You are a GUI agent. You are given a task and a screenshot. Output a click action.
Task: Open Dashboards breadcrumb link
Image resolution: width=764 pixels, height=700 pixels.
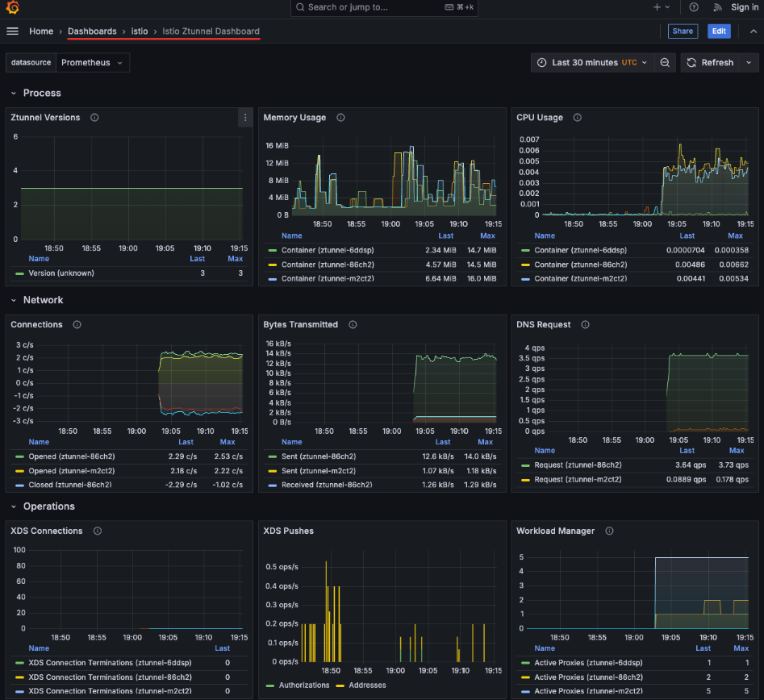click(x=92, y=31)
